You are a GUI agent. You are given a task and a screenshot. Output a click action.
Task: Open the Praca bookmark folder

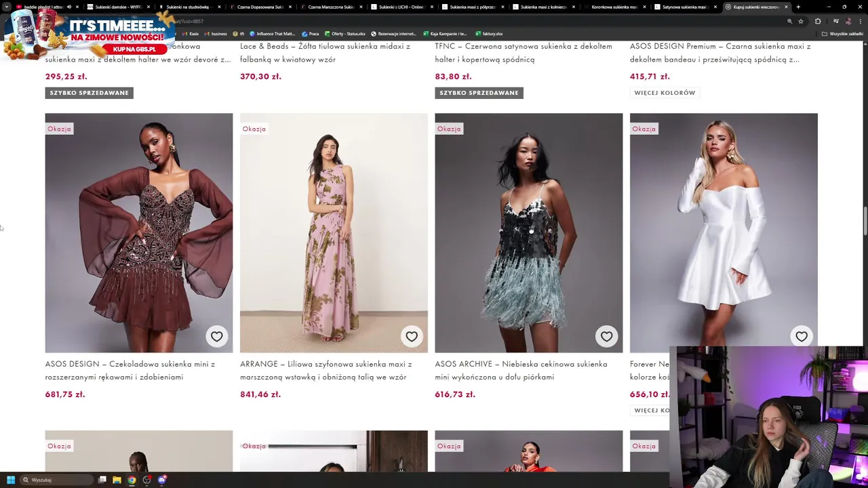tap(310, 34)
